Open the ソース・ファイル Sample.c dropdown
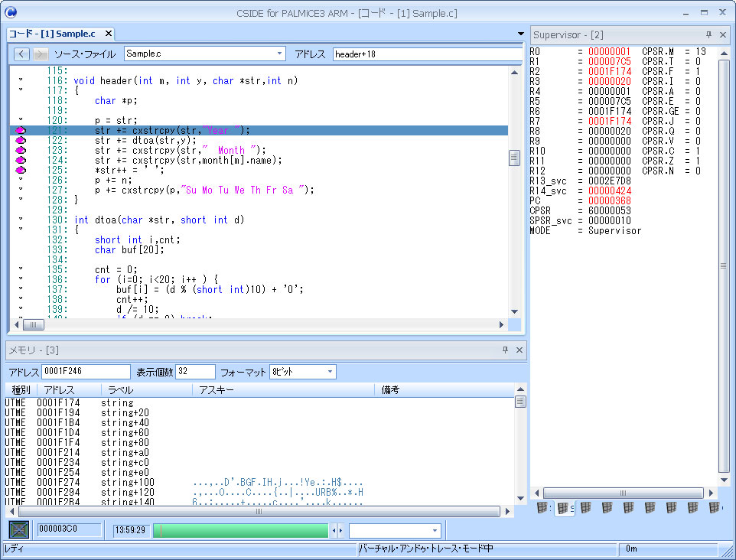Image resolution: width=736 pixels, height=560 pixels. click(x=279, y=54)
